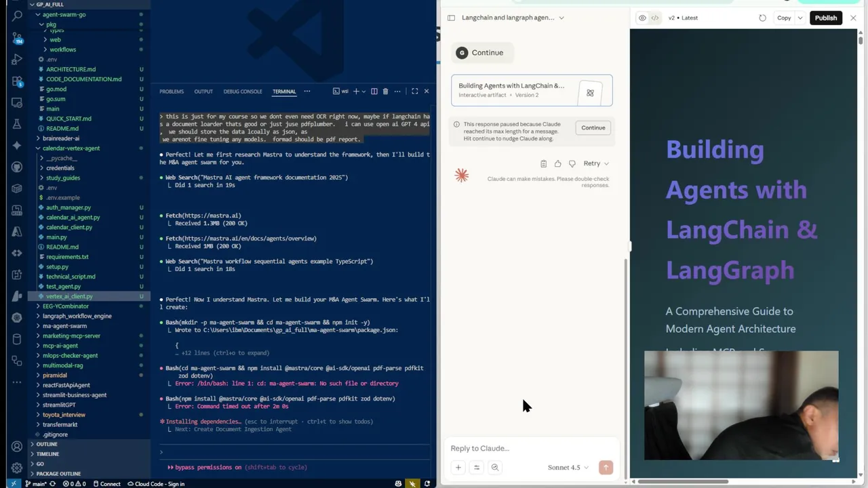This screenshot has width=868, height=488.
Task: Kill terminal with trash icon
Action: 385,91
